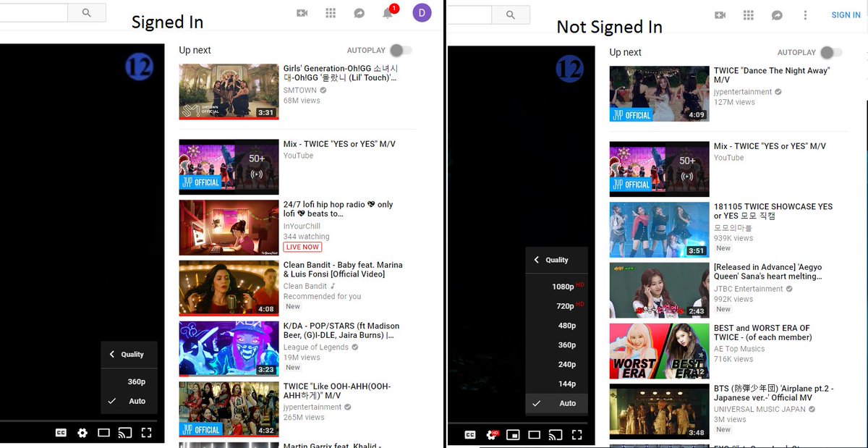Go back from Quality menu in Signed In player
The height and width of the screenshot is (448, 868).
[112, 354]
